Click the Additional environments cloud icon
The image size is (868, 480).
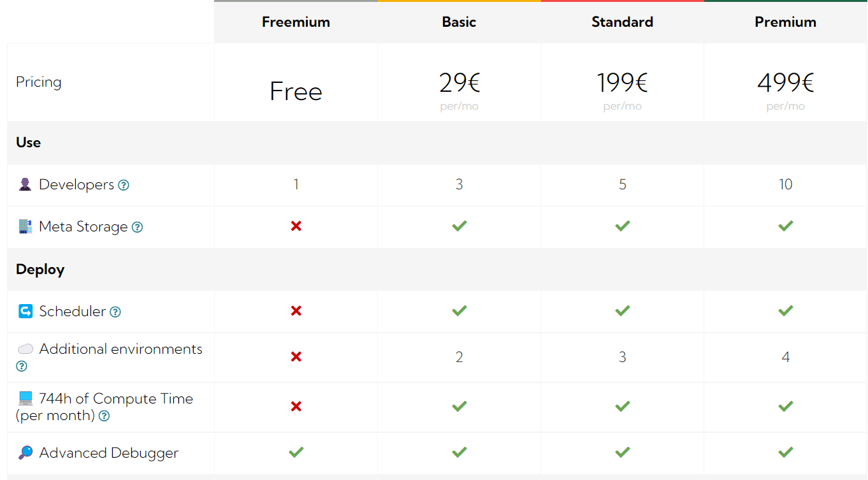tap(24, 349)
